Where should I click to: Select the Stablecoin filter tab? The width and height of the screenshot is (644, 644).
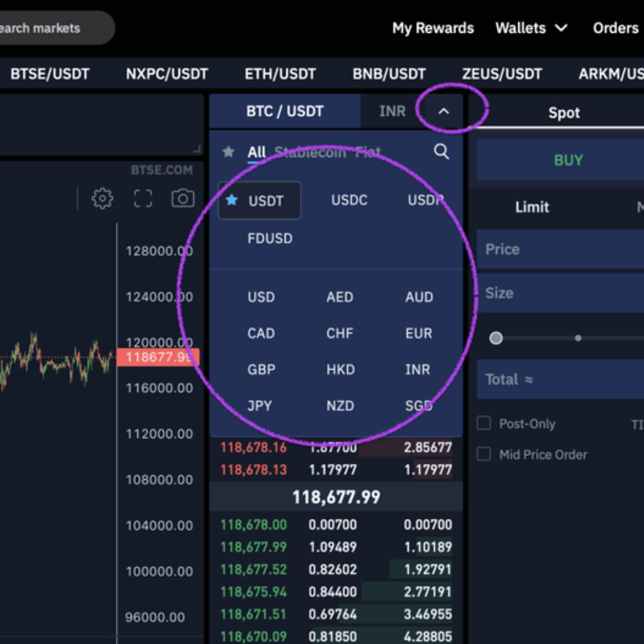(x=310, y=152)
